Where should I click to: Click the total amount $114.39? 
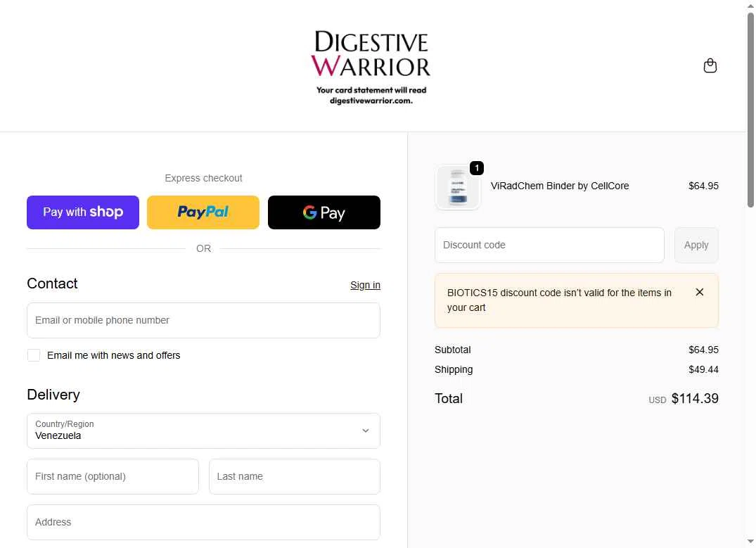click(x=695, y=398)
